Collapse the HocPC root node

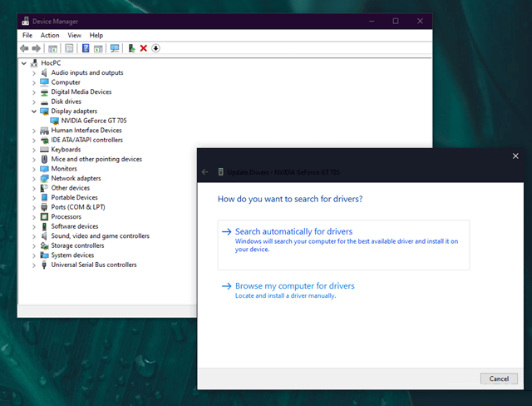coord(24,63)
